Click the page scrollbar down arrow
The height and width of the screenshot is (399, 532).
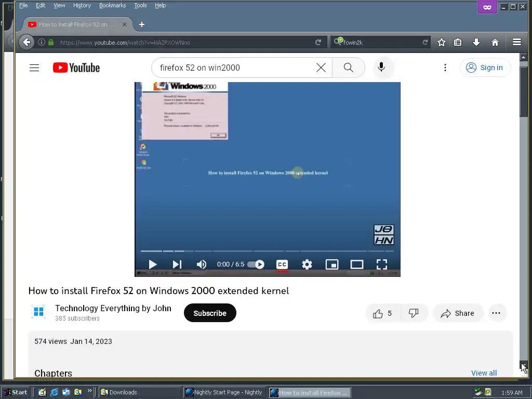524,365
